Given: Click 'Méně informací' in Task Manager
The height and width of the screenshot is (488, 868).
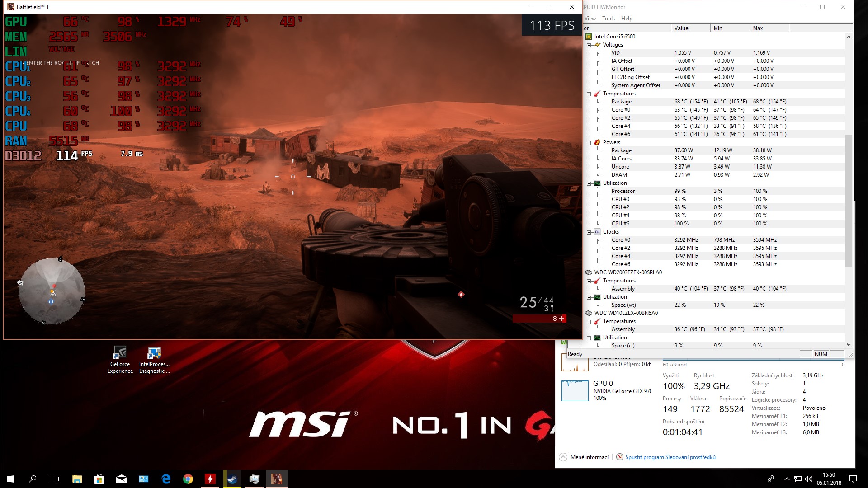Looking at the screenshot, I should (x=589, y=457).
